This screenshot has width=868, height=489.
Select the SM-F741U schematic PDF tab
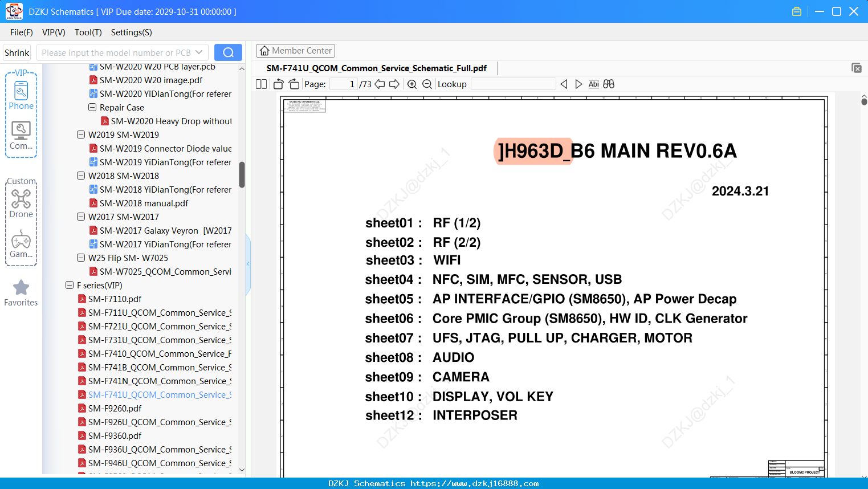pos(377,68)
